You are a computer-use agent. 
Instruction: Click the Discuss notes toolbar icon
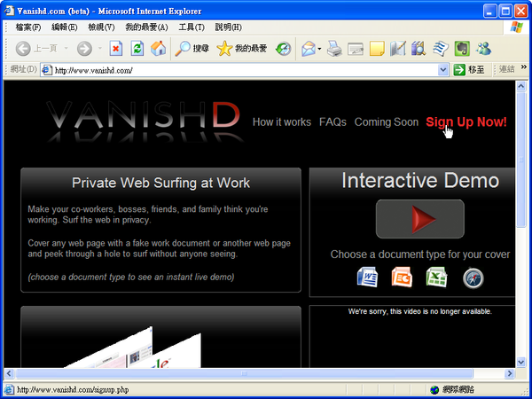(441, 49)
